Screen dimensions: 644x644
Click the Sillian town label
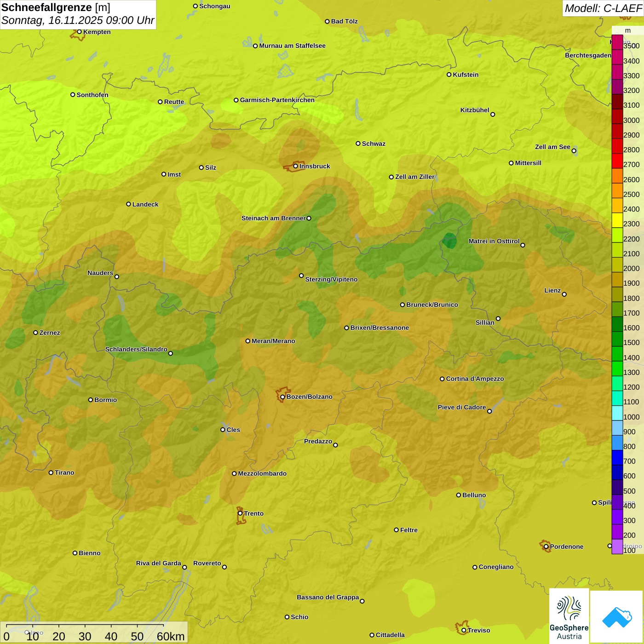point(485,322)
